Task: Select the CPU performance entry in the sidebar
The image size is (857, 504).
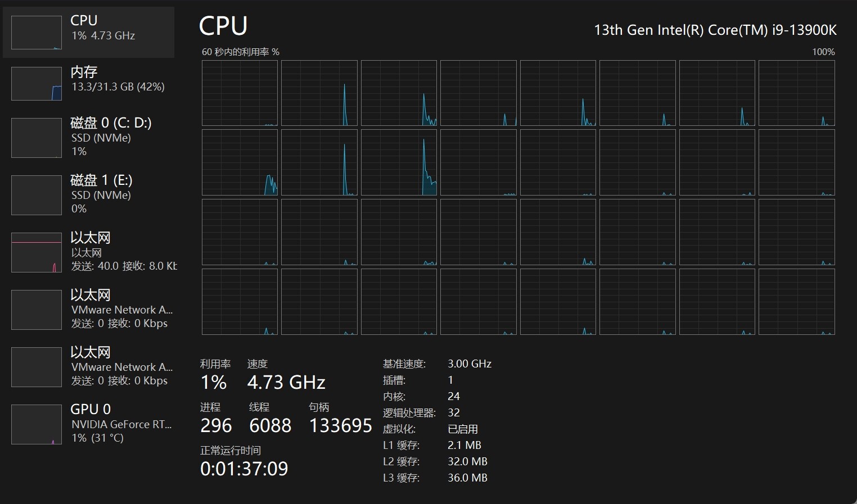Action: [x=88, y=33]
